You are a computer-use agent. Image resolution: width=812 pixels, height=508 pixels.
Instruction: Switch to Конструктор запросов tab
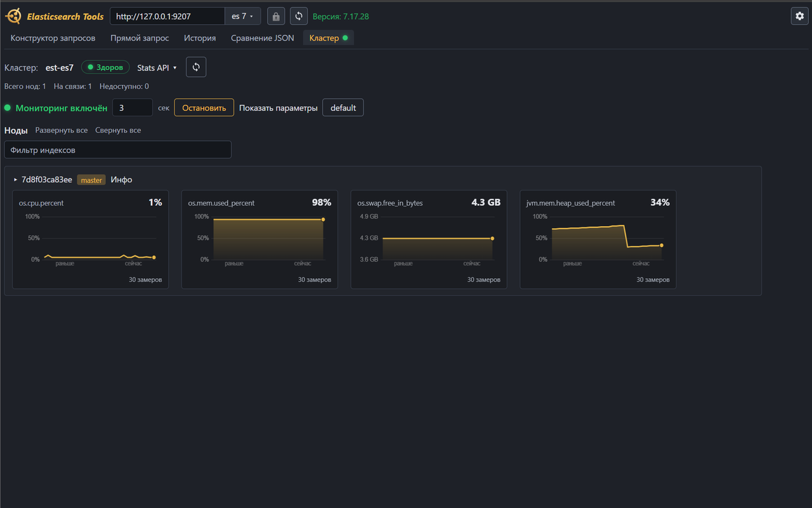coord(53,38)
